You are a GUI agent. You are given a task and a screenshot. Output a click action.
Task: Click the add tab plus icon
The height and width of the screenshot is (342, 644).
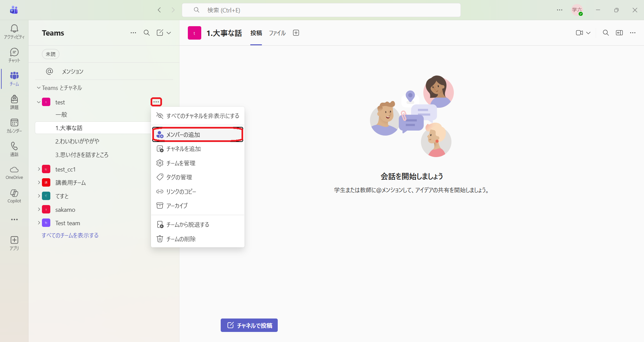[x=296, y=33]
